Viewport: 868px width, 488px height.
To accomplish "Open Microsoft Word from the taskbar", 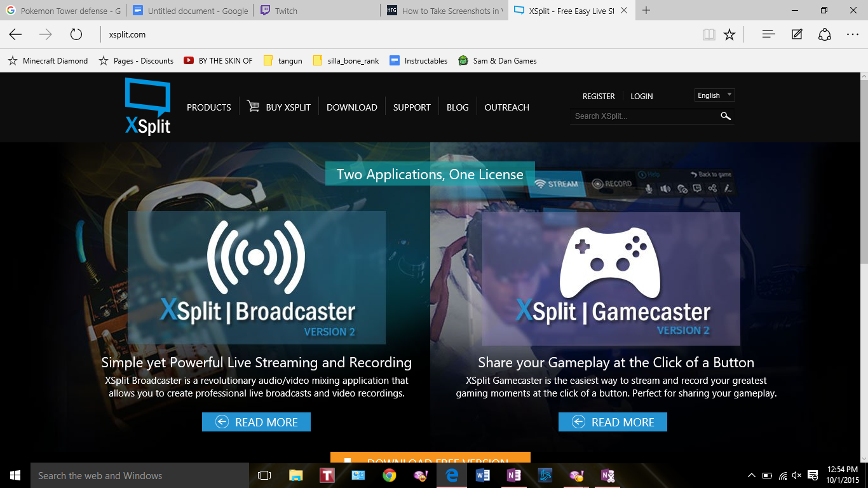I will pos(483,475).
